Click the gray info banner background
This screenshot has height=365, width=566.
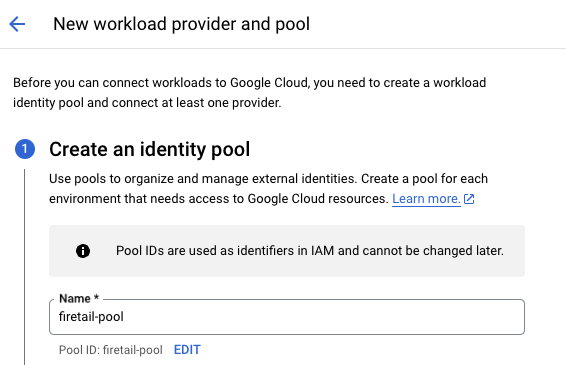(x=287, y=266)
